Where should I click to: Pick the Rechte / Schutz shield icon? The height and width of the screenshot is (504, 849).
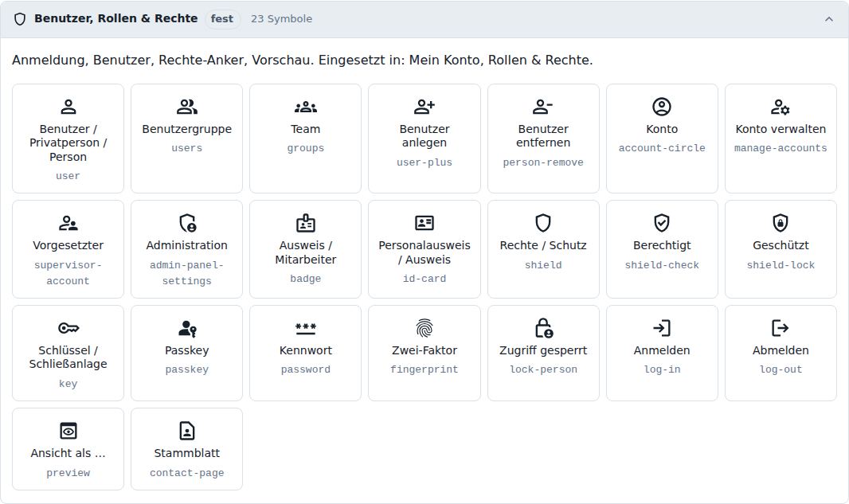(x=543, y=223)
